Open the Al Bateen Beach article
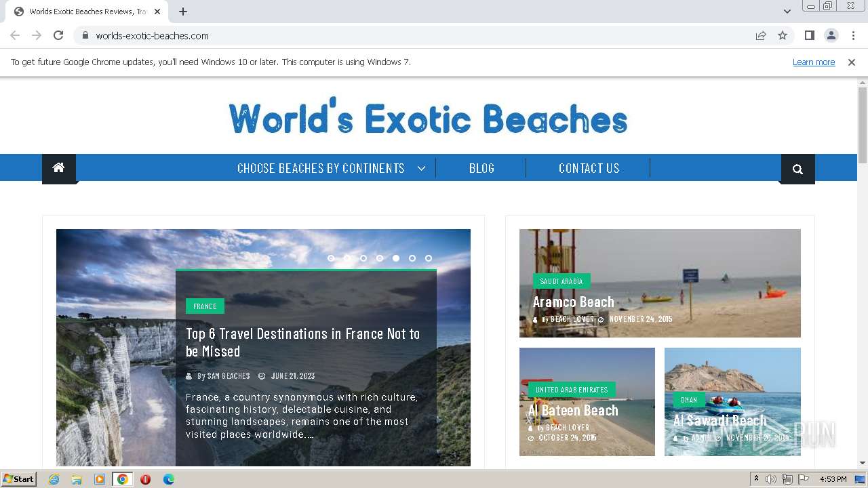Viewport: 868px width, 488px height. [x=573, y=410]
